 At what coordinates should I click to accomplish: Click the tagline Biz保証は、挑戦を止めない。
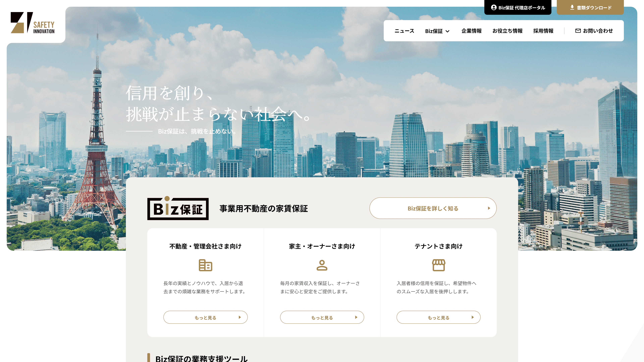197,131
